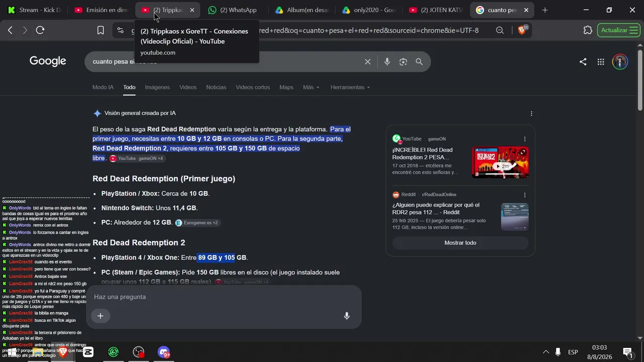Open OBS Studio from the taskbar
644x362 pixels.
[138, 352]
